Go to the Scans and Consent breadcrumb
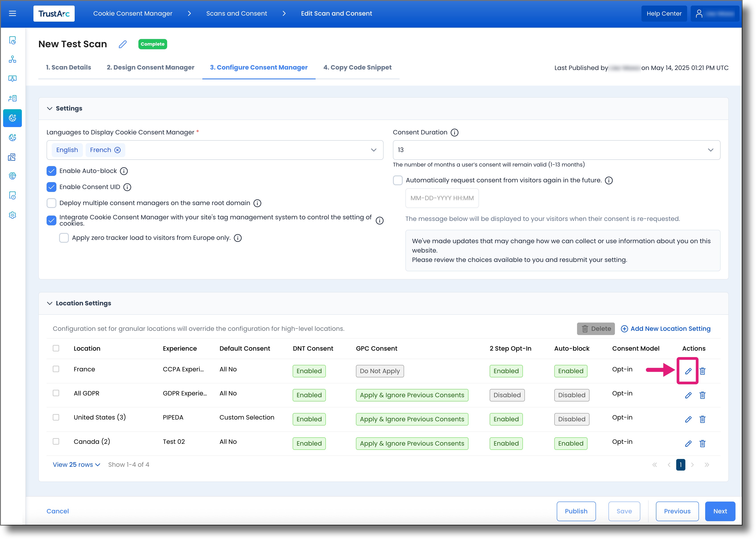 (x=237, y=13)
